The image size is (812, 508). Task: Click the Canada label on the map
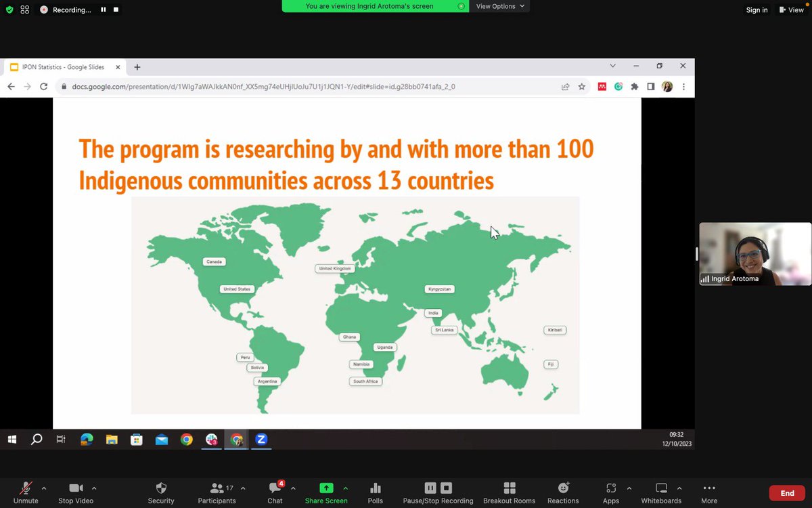[x=214, y=261]
